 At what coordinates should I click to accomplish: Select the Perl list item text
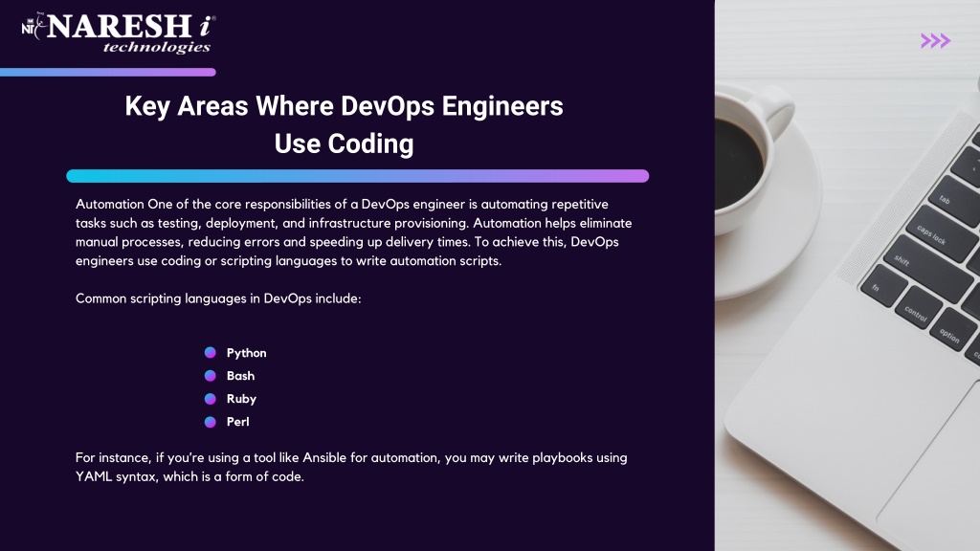click(x=237, y=422)
